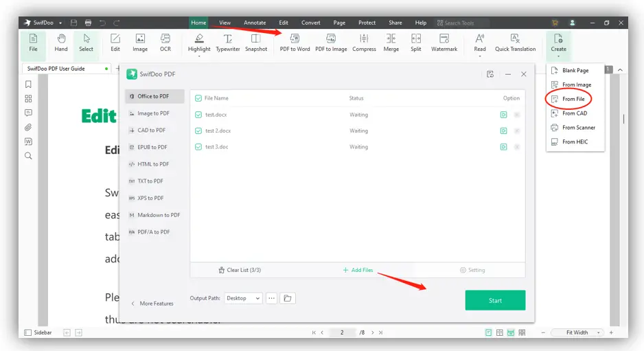644x351 pixels.
Task: Click the print icon in title bar
Action: [x=88, y=23]
